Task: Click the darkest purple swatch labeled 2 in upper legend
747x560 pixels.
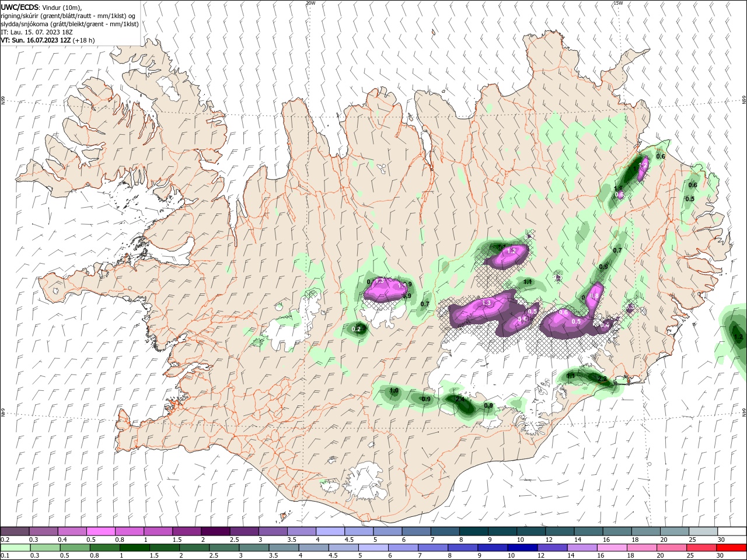Action: (215, 531)
